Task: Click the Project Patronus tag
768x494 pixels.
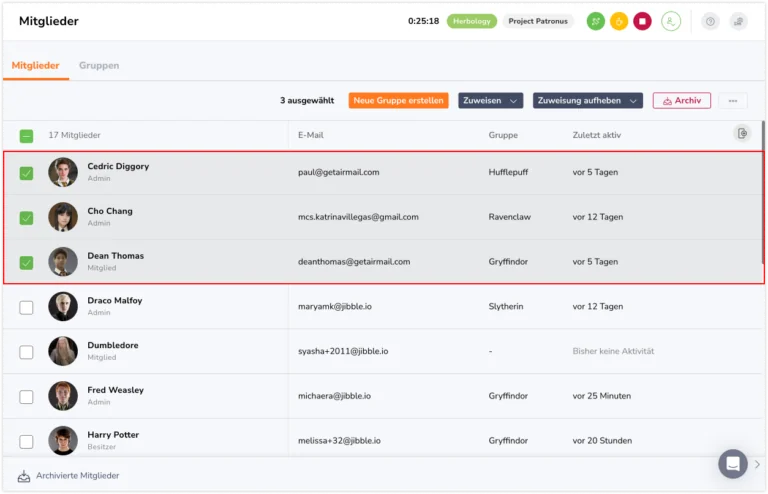Action: tap(538, 21)
